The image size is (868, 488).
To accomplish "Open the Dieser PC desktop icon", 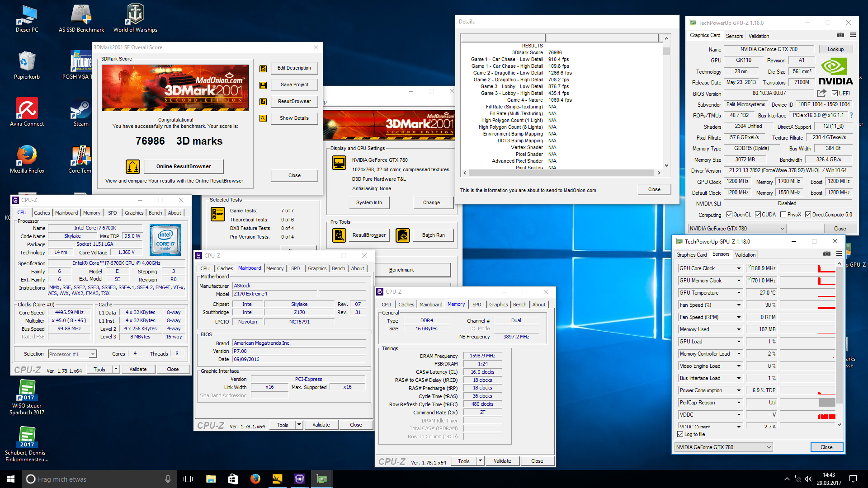I will (x=27, y=19).
